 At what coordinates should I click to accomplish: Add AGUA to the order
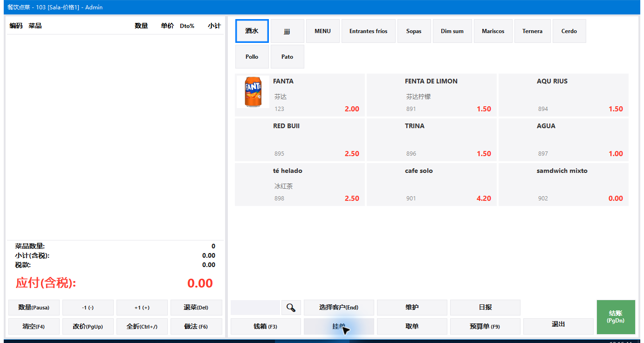563,139
